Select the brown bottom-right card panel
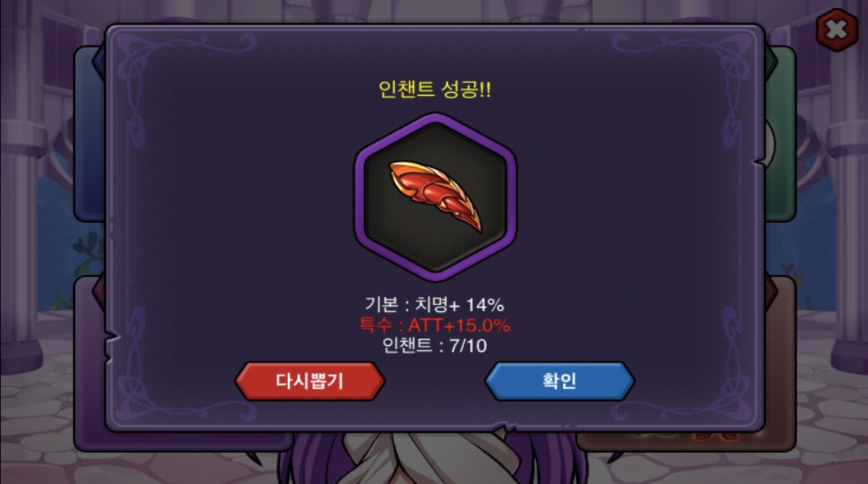The height and width of the screenshot is (484, 868). [780, 365]
